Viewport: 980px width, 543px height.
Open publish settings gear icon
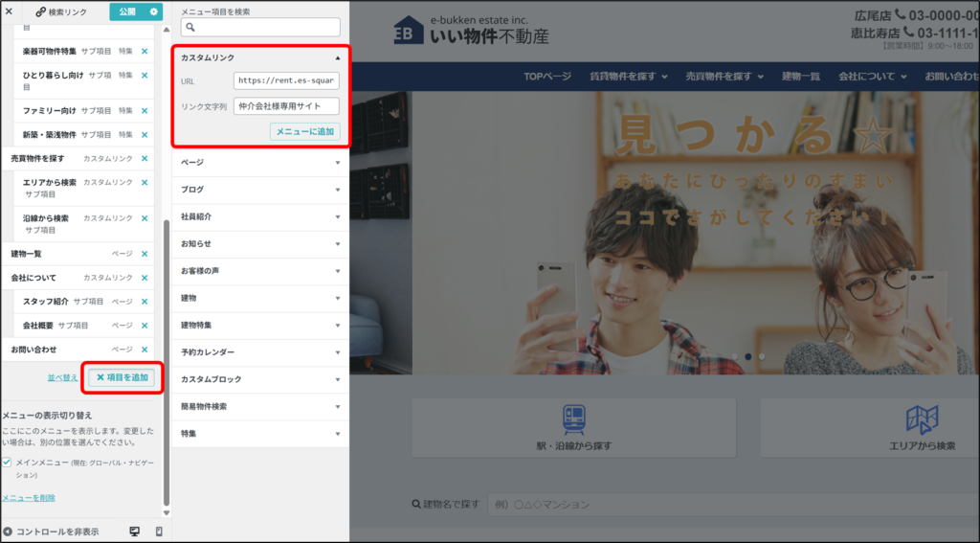click(153, 11)
